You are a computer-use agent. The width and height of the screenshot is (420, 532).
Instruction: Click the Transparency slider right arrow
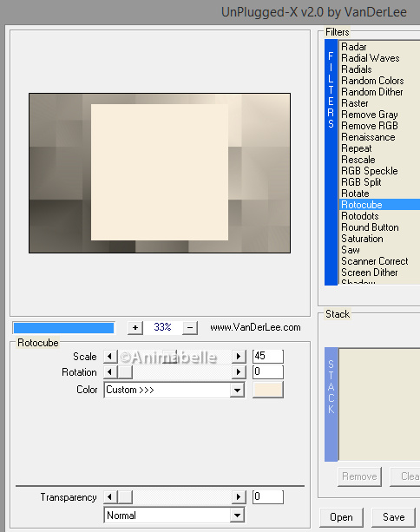click(x=239, y=497)
